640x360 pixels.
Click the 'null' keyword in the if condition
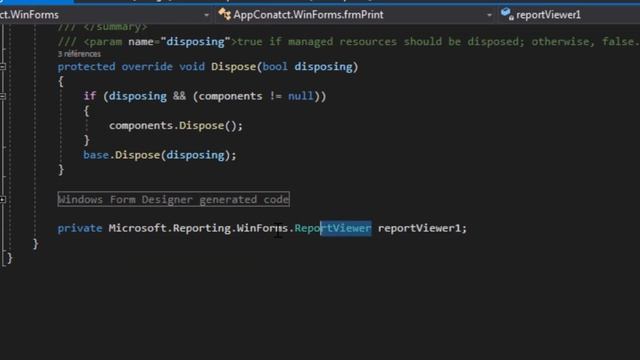tap(300, 96)
